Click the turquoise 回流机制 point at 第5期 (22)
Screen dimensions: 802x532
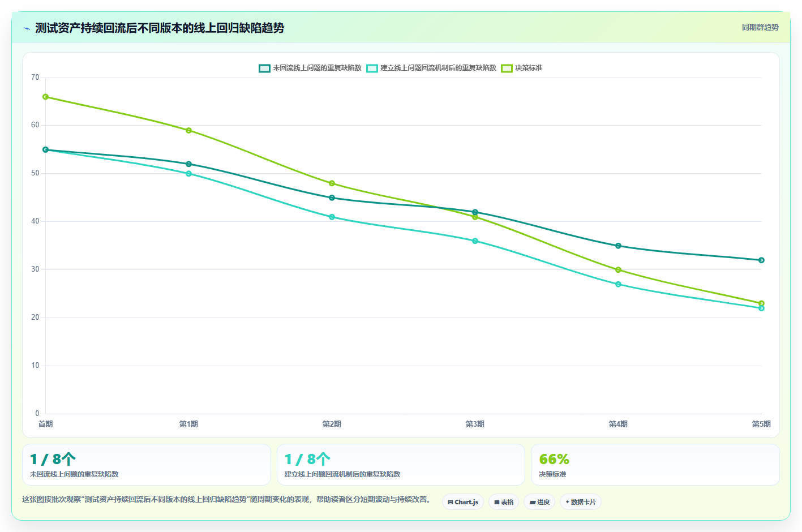[x=762, y=308]
